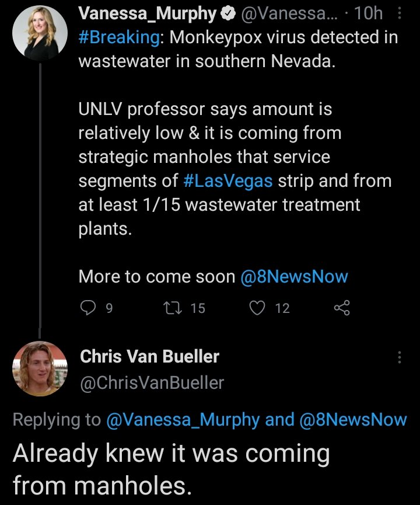420x505 pixels.
Task: Click @Vanessa_Murphy in the 'Replying to' line
Action: [183, 419]
